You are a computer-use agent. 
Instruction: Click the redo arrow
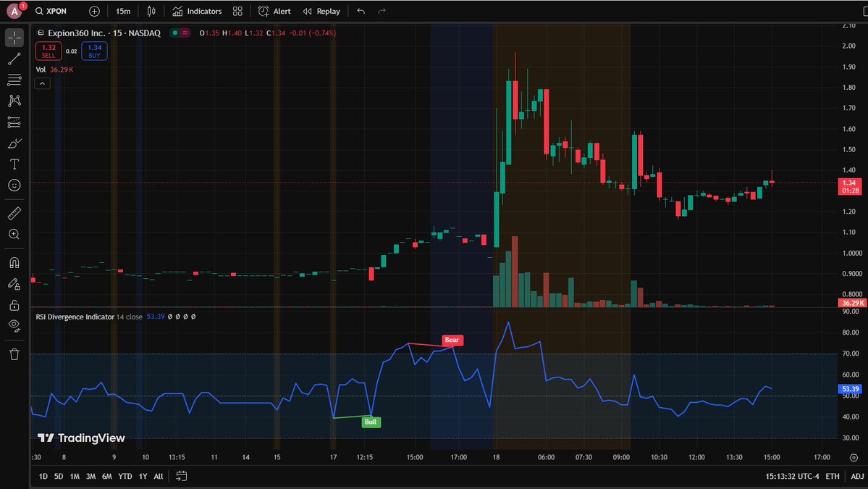tap(382, 11)
